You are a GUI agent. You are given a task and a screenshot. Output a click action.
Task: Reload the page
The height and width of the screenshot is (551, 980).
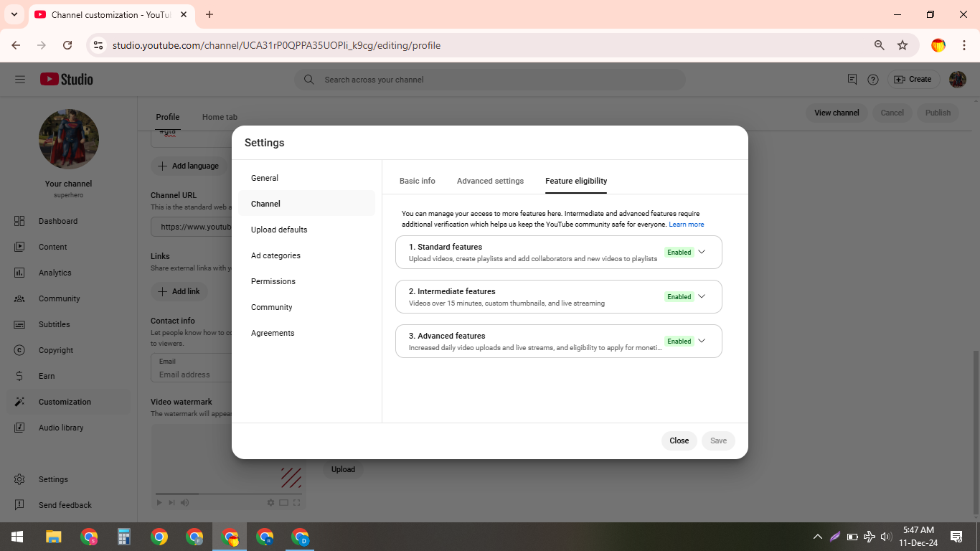click(67, 45)
